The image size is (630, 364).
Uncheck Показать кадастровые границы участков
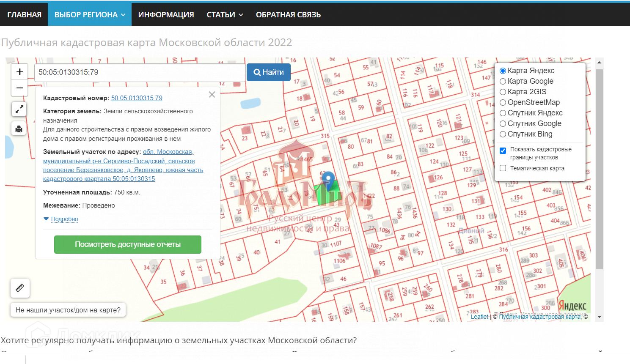(503, 151)
